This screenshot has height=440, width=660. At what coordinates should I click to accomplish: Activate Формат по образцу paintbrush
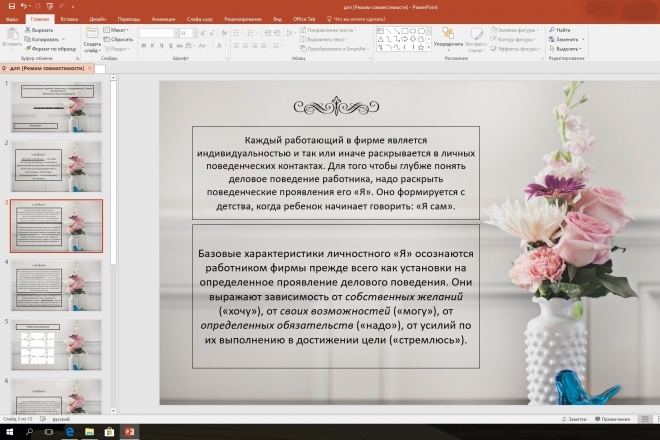50,49
